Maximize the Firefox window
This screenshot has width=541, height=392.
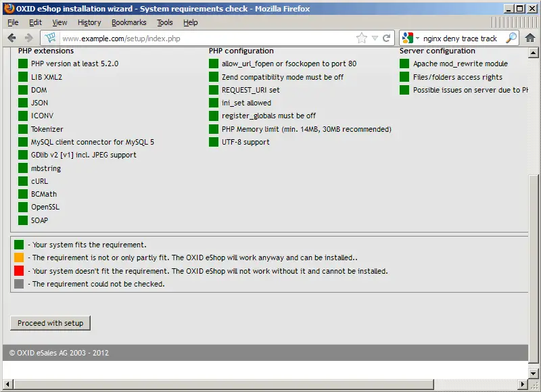[520, 9]
